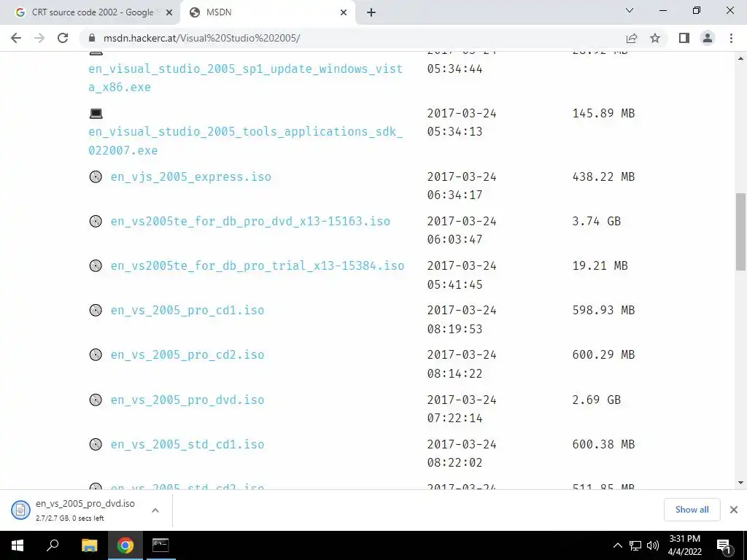Click the disc icon beside en_vs_2005_pro_dvd.iso
Screen dimensions: 747x560
tap(96, 400)
